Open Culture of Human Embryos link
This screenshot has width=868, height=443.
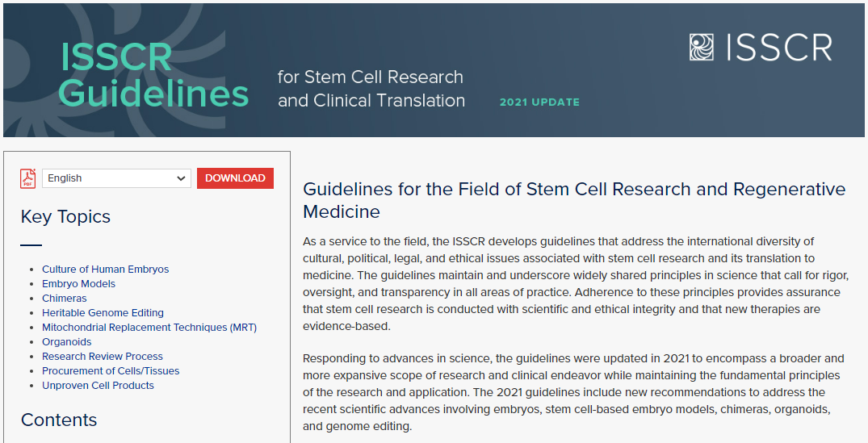tap(105, 270)
